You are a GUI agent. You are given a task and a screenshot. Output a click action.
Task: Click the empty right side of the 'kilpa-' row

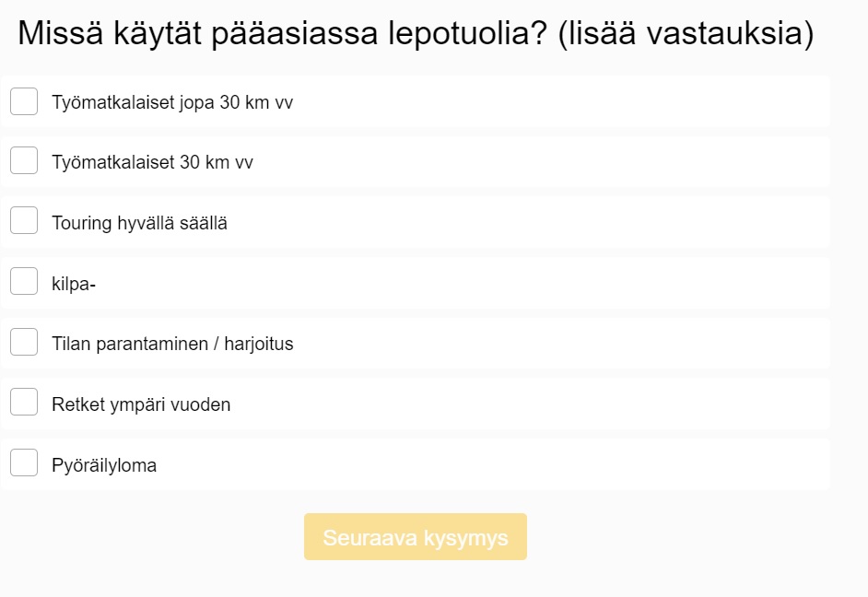pyautogui.click(x=553, y=283)
